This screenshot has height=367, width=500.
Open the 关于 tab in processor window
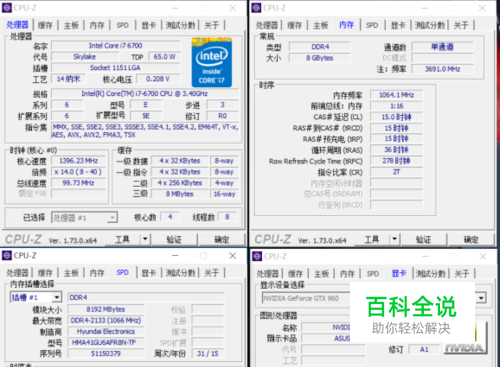[x=211, y=25]
